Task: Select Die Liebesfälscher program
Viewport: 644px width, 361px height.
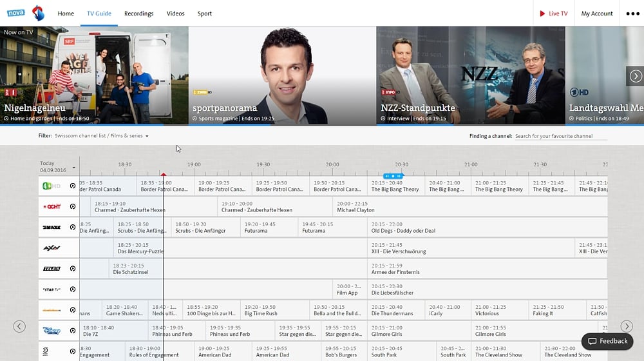Action: (488, 289)
